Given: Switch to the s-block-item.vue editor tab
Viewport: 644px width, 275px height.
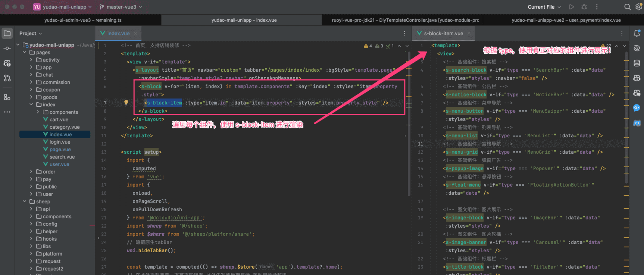Looking at the screenshot, I should click(443, 33).
